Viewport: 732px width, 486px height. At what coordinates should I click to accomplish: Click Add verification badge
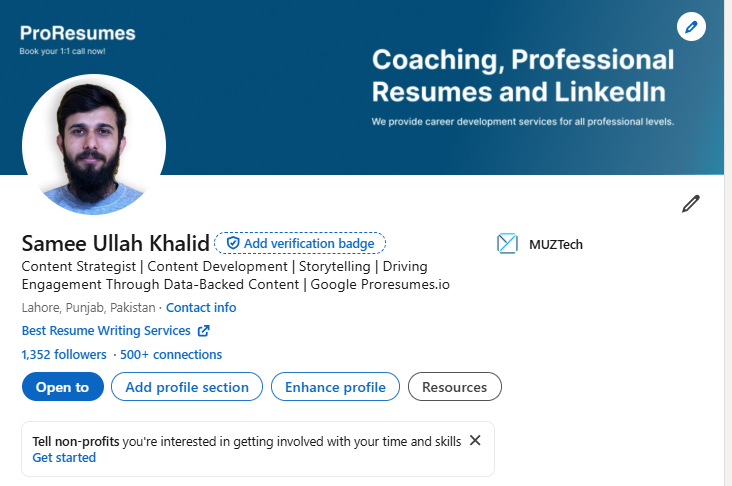(x=300, y=243)
